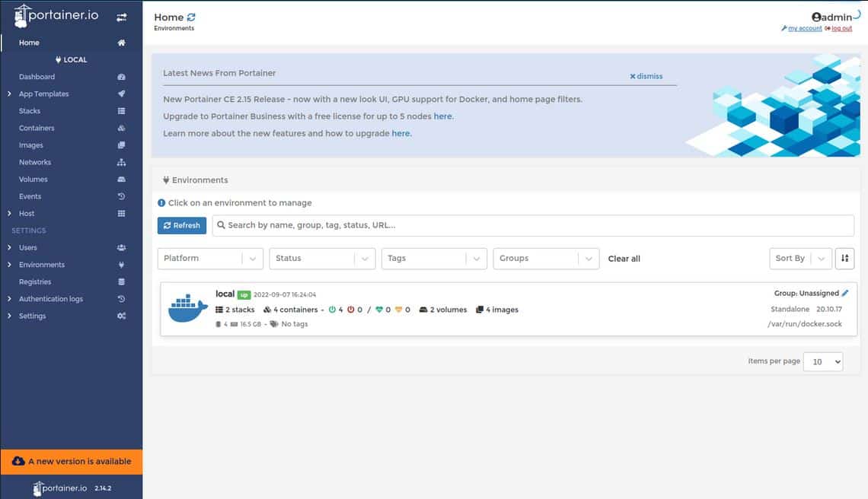Click the pencil edit icon for local environment
The width and height of the screenshot is (868, 499).
(844, 293)
